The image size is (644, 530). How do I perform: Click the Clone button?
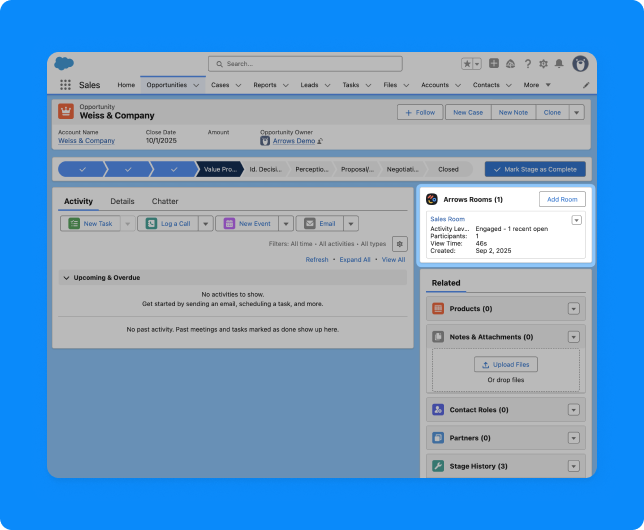coord(552,112)
